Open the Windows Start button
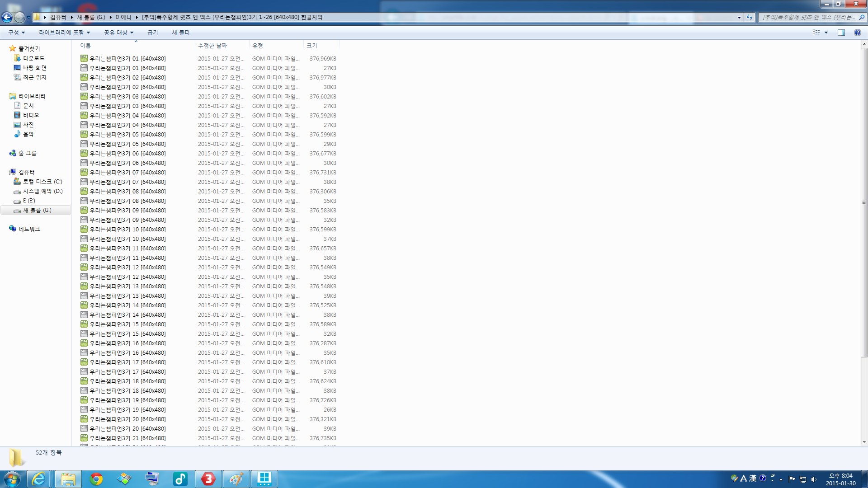 point(12,479)
